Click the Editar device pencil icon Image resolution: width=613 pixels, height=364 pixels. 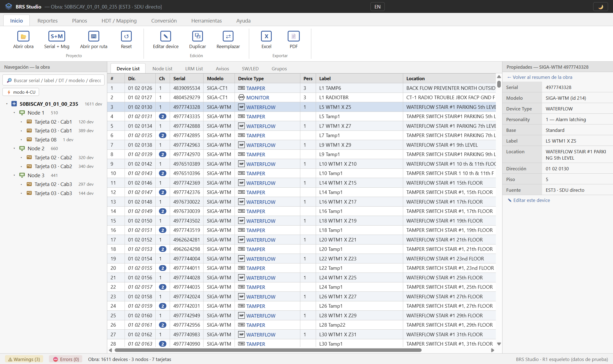[x=166, y=36]
